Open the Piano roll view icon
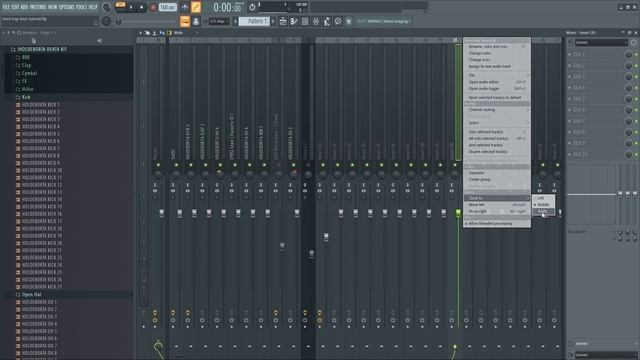Screen dimensions: 640x360 tap(294, 21)
